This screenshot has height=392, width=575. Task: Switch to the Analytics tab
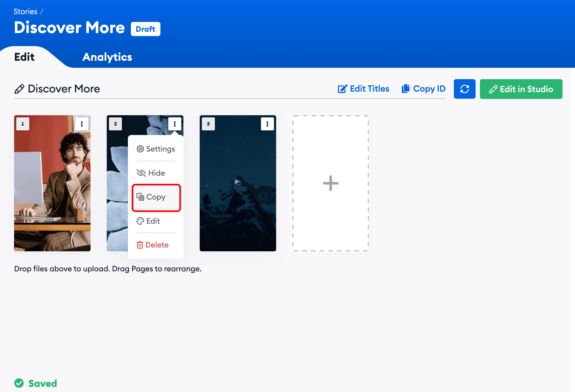coord(107,57)
